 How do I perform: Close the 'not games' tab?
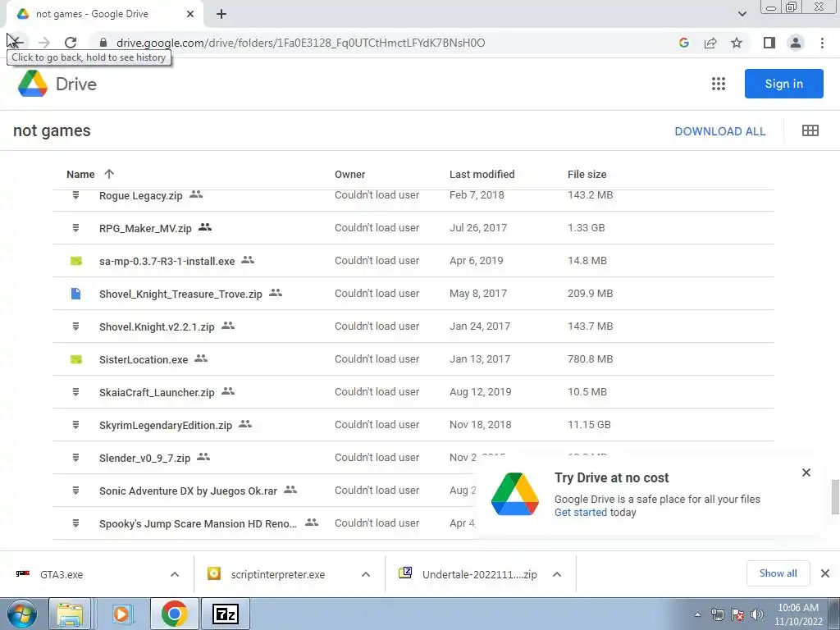point(190,14)
